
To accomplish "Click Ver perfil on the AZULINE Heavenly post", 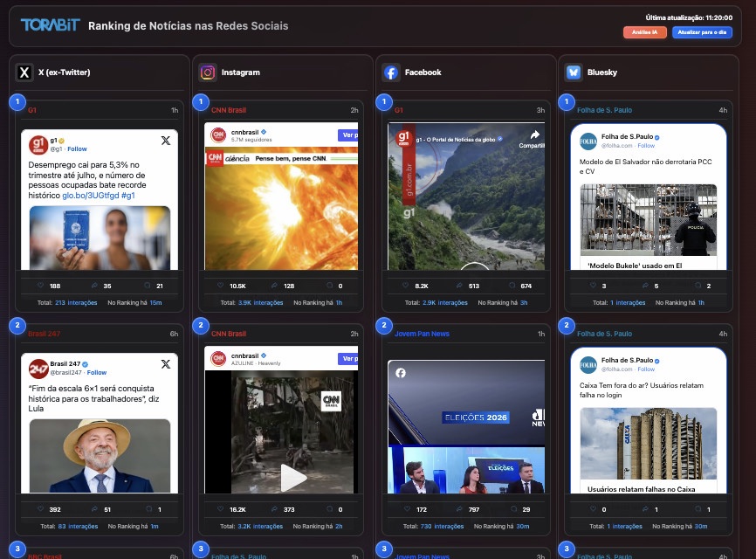I will tap(347, 359).
